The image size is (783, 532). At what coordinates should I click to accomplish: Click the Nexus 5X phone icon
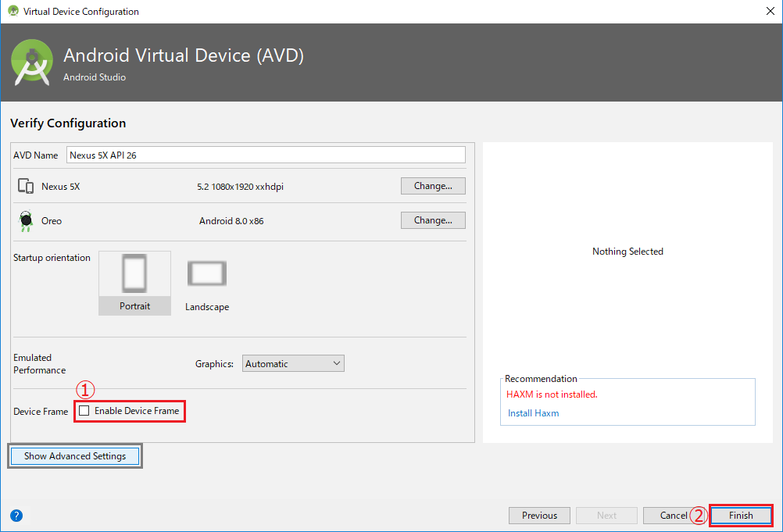tap(24, 186)
